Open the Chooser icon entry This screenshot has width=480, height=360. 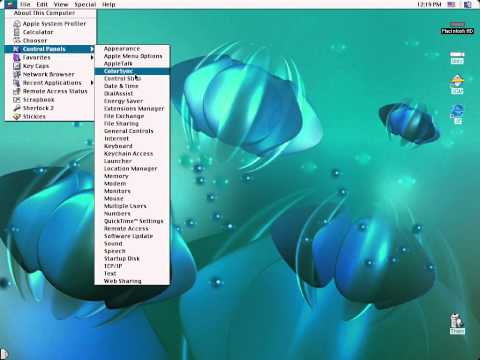click(50, 40)
